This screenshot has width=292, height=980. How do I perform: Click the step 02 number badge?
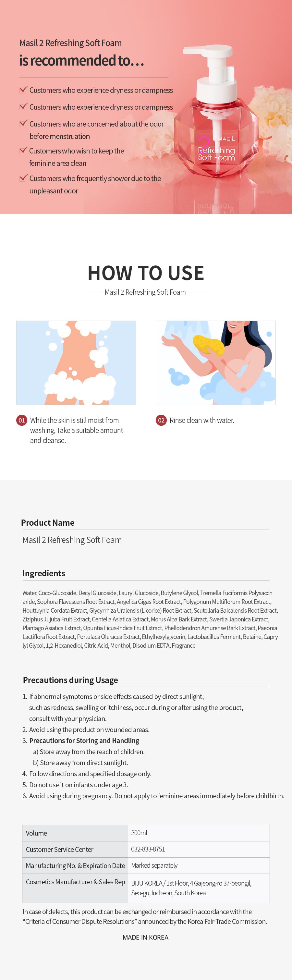(161, 420)
